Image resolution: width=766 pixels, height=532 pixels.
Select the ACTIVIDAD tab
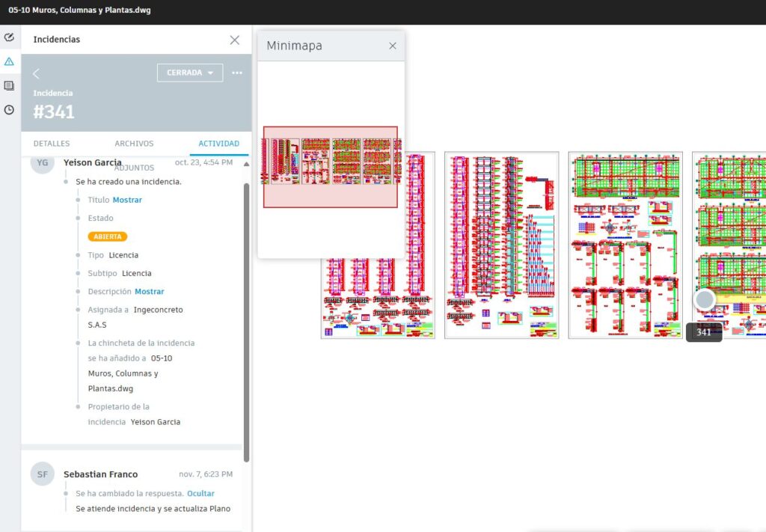[218, 144]
